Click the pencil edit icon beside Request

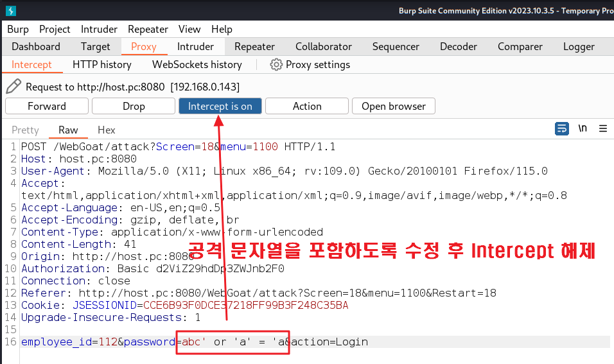[x=13, y=86]
